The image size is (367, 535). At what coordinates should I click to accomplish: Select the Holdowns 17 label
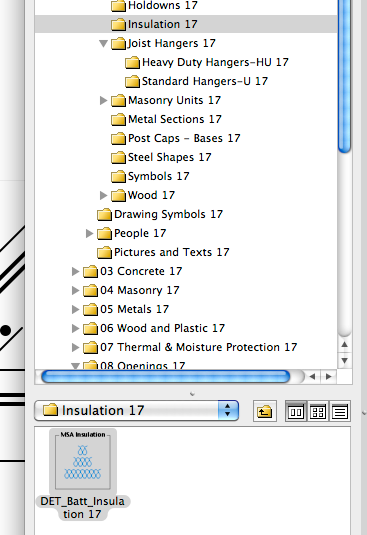tap(163, 5)
